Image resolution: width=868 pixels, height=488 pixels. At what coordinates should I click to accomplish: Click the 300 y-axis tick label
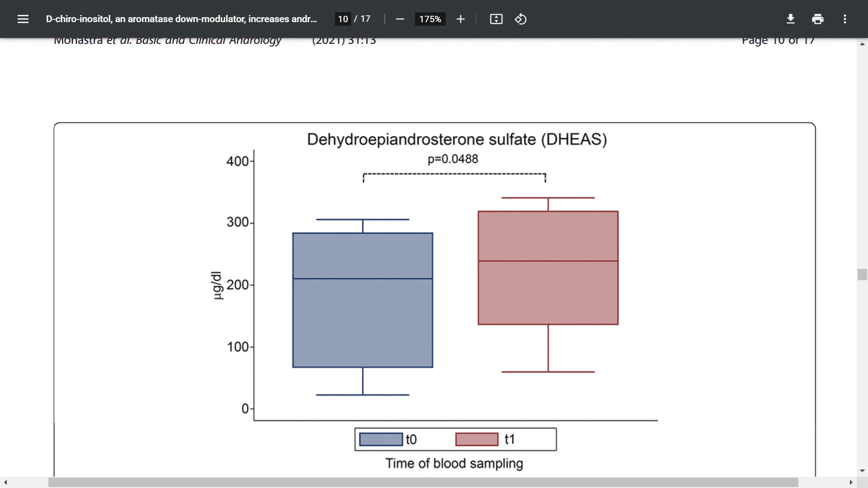[x=237, y=222]
